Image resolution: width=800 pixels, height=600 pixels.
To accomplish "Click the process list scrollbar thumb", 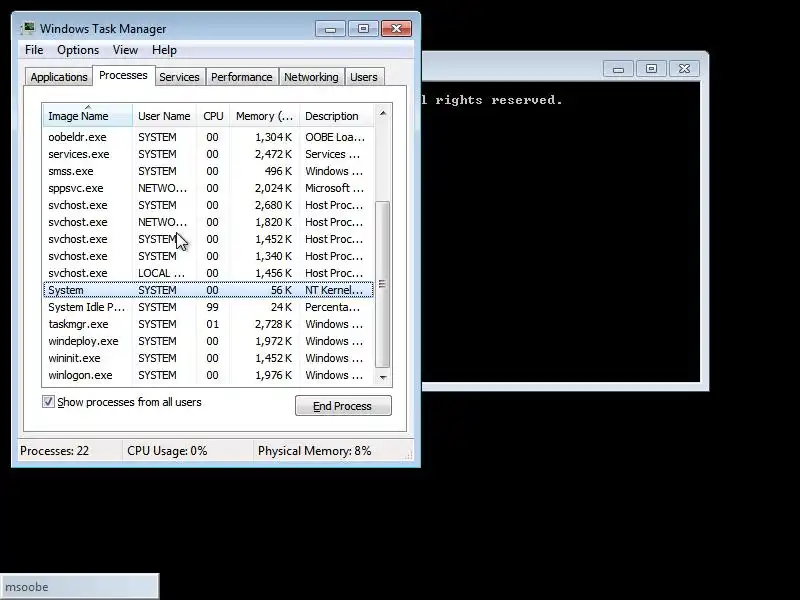I will 383,284.
